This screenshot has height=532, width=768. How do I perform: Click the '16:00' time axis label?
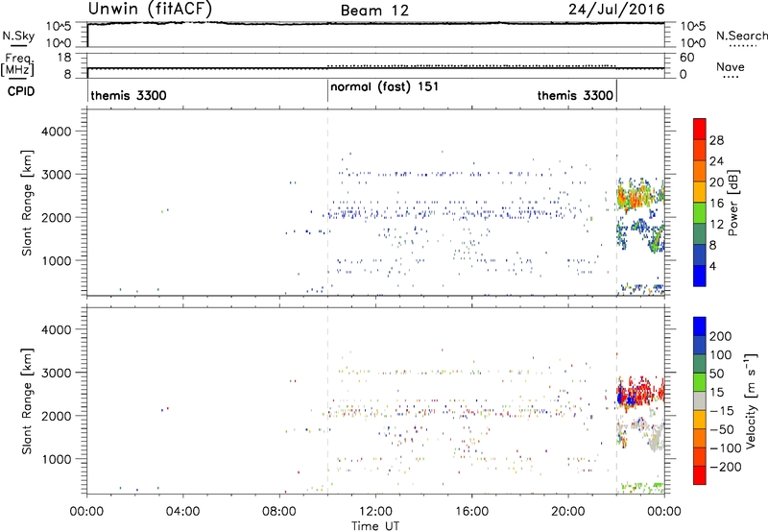tap(471, 512)
